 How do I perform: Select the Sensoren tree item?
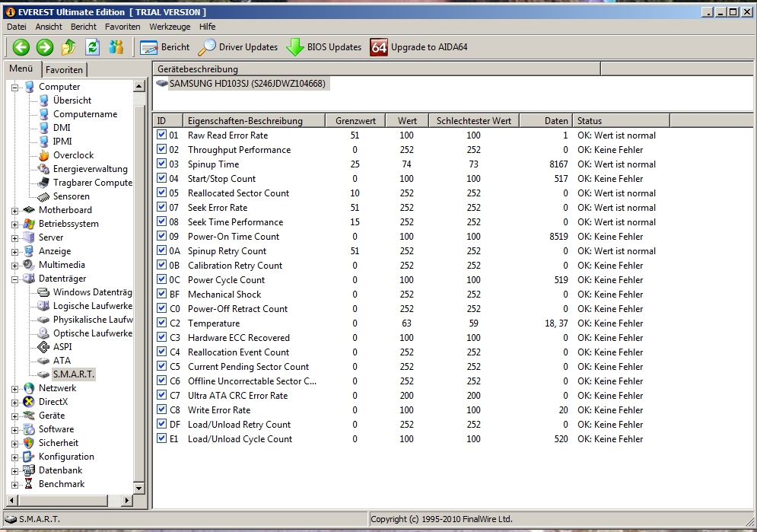pyautogui.click(x=70, y=196)
